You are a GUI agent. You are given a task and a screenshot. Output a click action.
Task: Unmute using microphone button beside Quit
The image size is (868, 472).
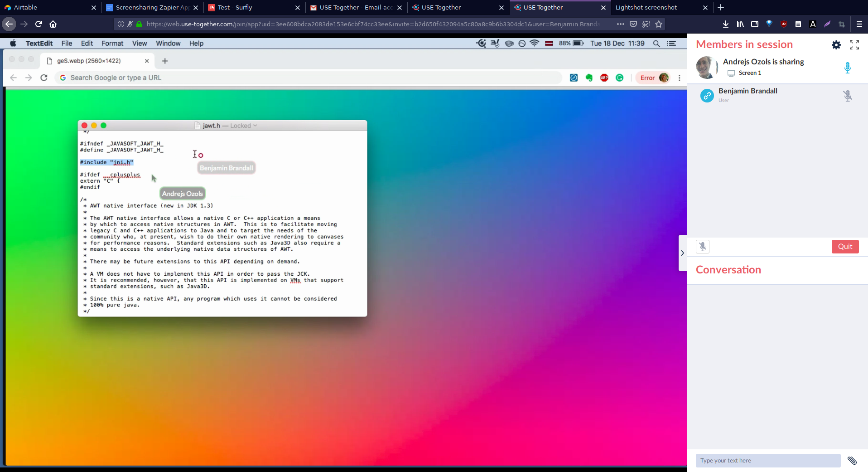703,247
